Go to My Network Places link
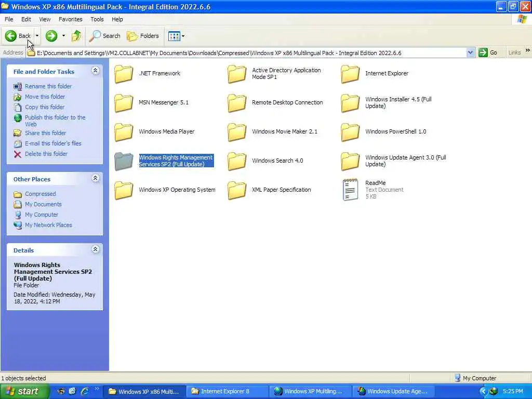The height and width of the screenshot is (399, 532). pyautogui.click(x=48, y=225)
